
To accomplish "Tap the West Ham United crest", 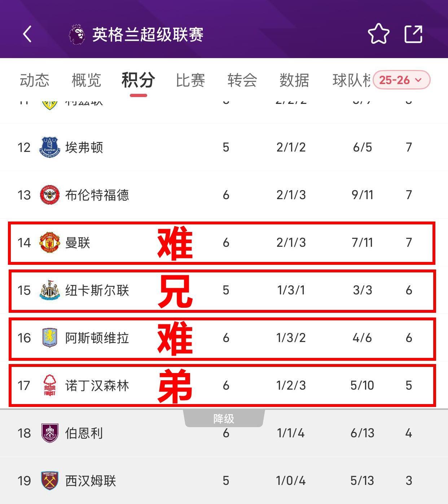I will tap(50, 481).
